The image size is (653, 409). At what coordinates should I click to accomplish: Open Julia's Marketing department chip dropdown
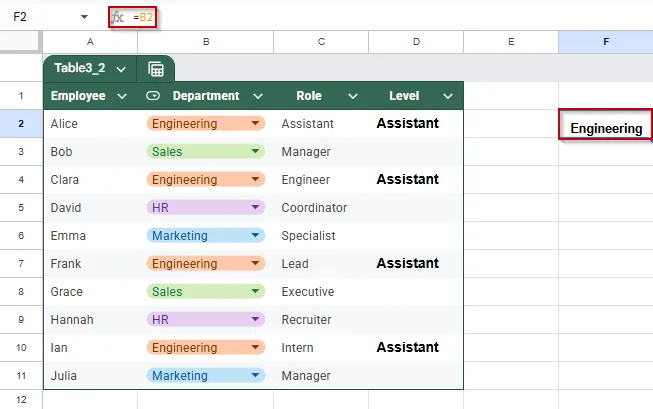click(256, 375)
